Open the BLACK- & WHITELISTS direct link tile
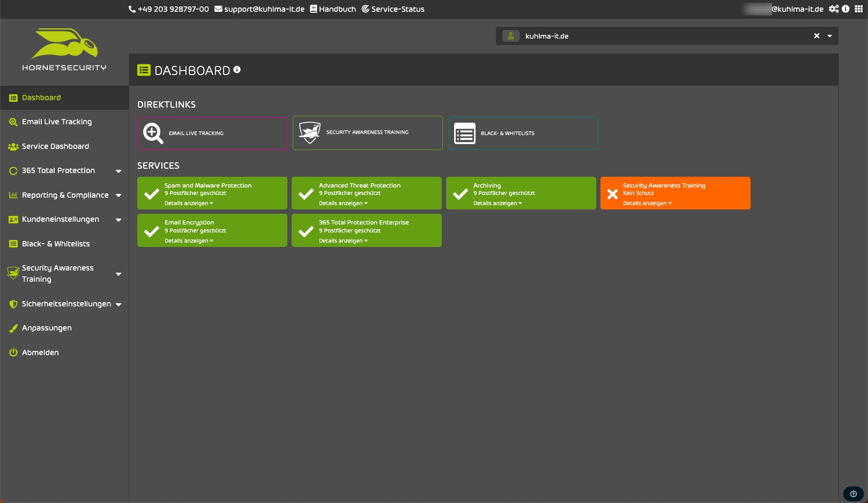 [523, 133]
